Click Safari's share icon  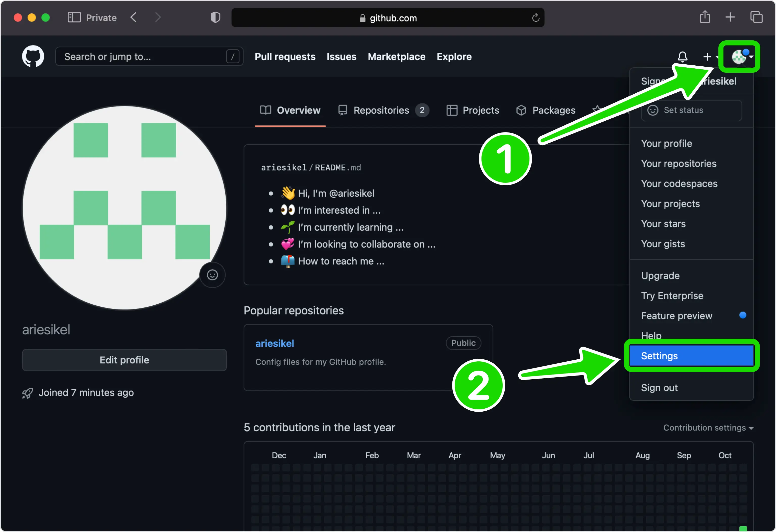click(x=705, y=17)
